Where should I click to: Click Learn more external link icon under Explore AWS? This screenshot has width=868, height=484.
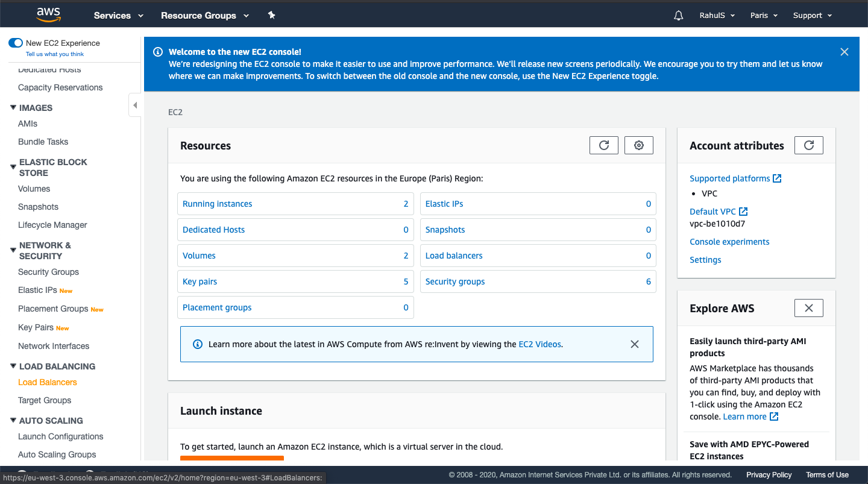coord(773,416)
